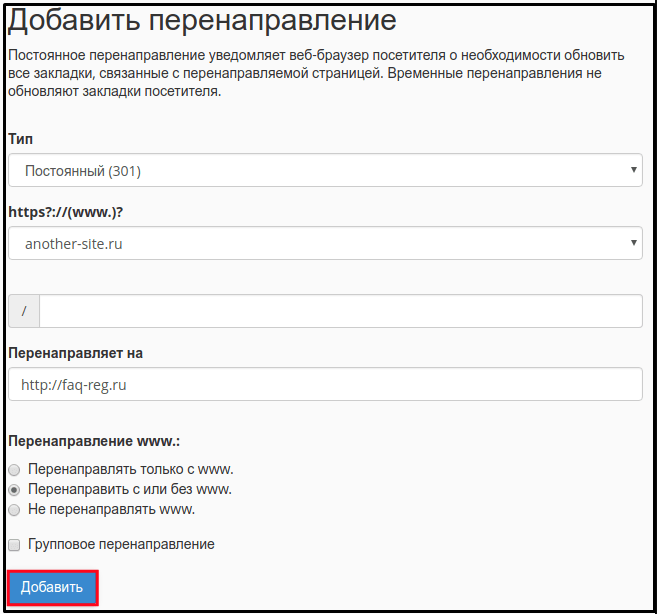The width and height of the screenshot is (657, 614).
Task: Select Перенаправить с или без www. radio
Action: pyautogui.click(x=14, y=490)
